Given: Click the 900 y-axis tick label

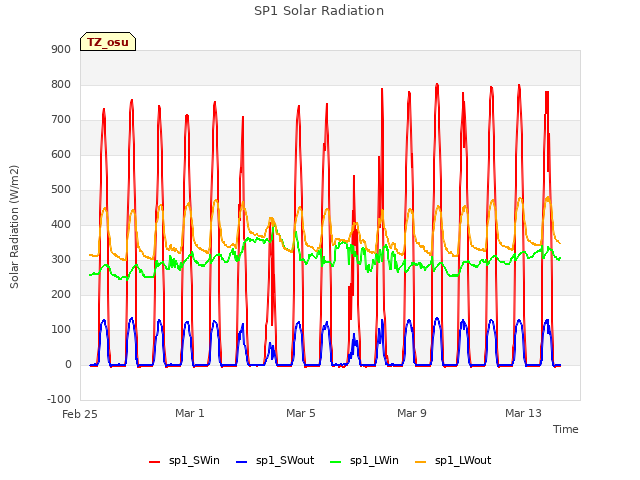Looking at the screenshot, I should (x=61, y=50).
